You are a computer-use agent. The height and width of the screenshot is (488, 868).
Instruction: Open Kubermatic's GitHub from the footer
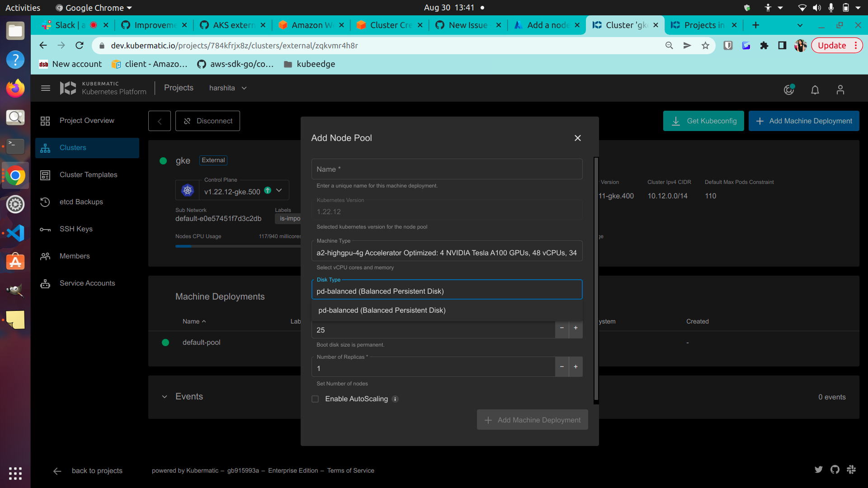pyautogui.click(x=835, y=469)
